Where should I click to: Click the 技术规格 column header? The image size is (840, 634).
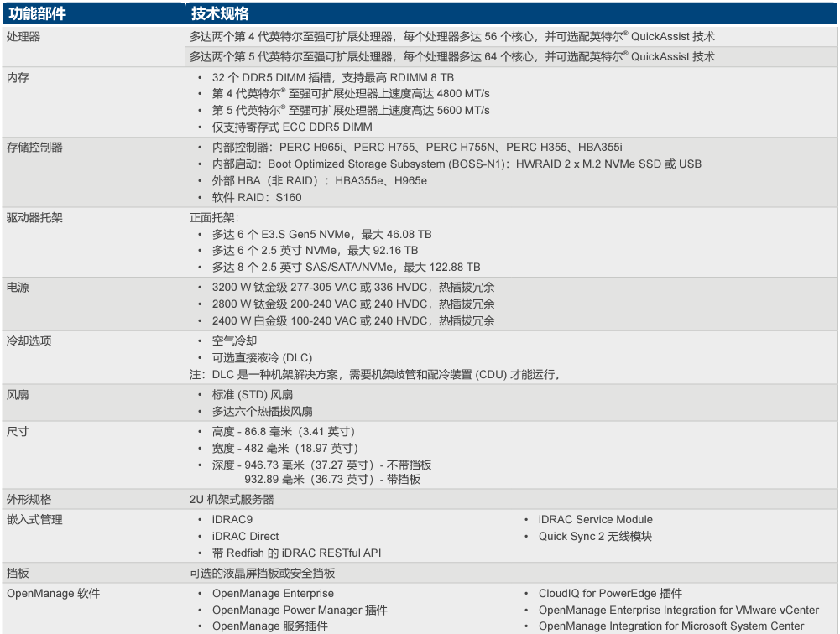pos(220,13)
